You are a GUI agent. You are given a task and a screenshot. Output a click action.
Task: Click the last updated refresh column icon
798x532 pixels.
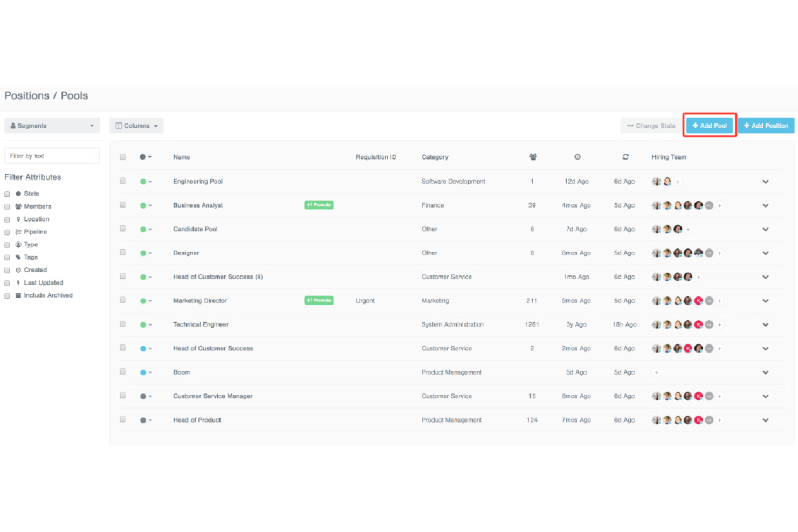625,157
